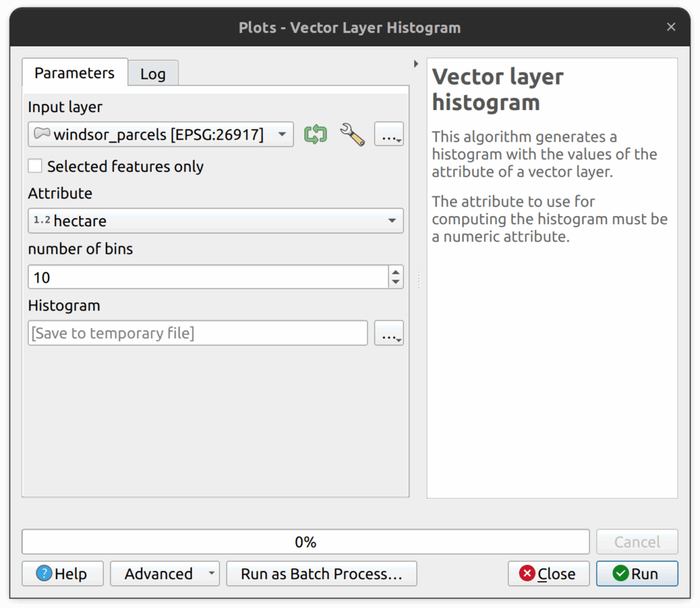The image size is (700, 608).
Task: Collapse the help panel with arrow
Action: tap(416, 64)
